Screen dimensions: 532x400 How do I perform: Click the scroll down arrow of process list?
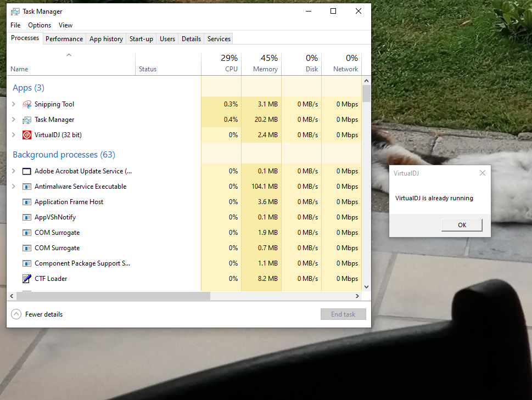pos(366,287)
